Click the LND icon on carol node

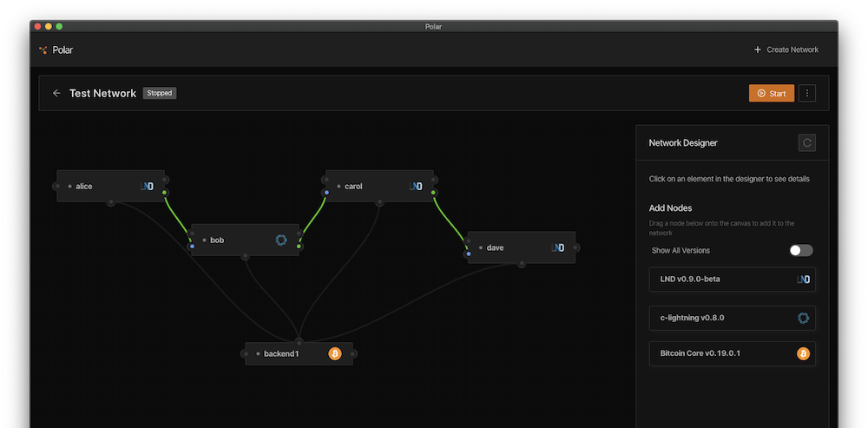[416, 186]
